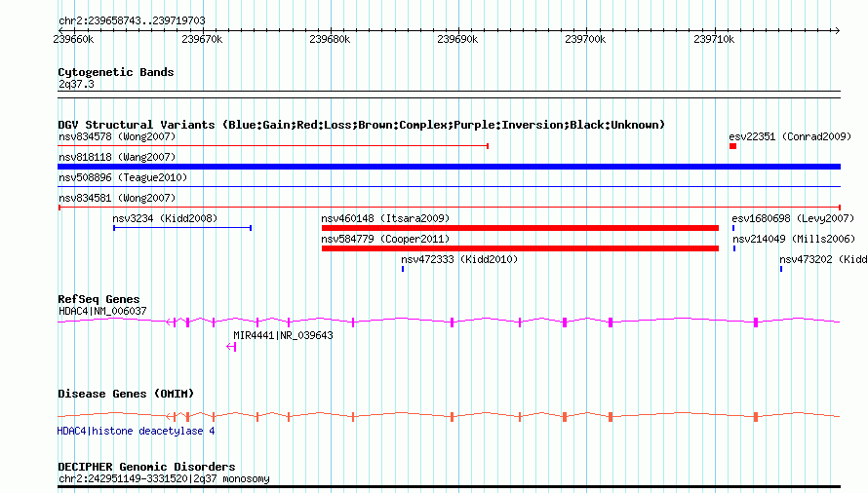
Task: Select the nsv3234 (Kidd2008) blue variant line
Action: (182, 228)
